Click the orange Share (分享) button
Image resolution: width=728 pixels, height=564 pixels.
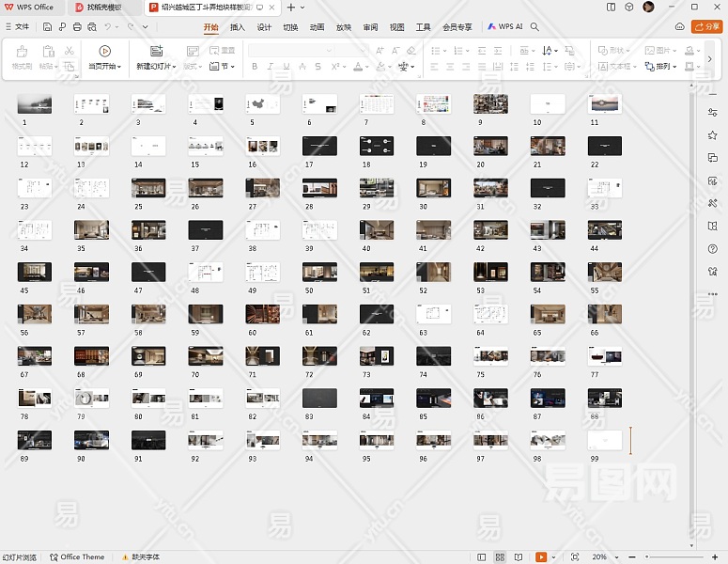[706, 27]
